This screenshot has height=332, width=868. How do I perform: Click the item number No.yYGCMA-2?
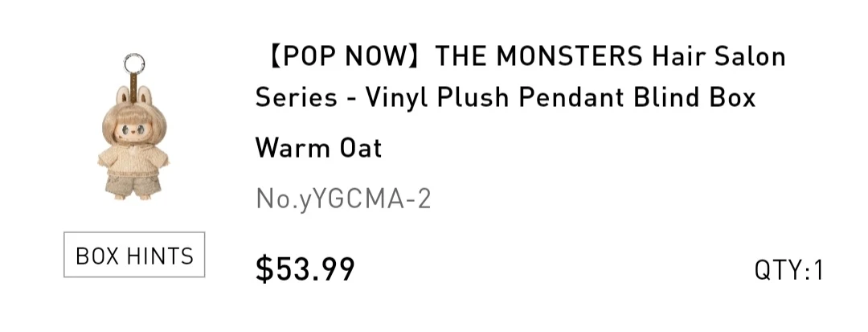point(343,199)
